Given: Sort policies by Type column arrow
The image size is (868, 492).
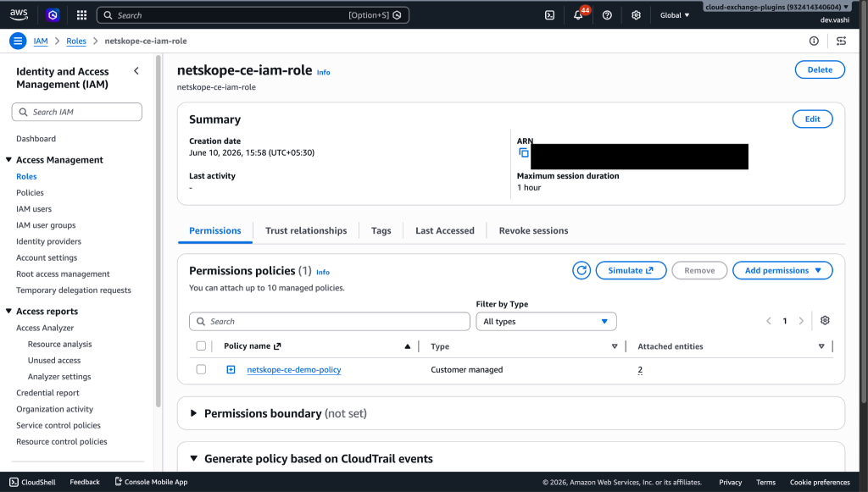Looking at the screenshot, I should 615,346.
